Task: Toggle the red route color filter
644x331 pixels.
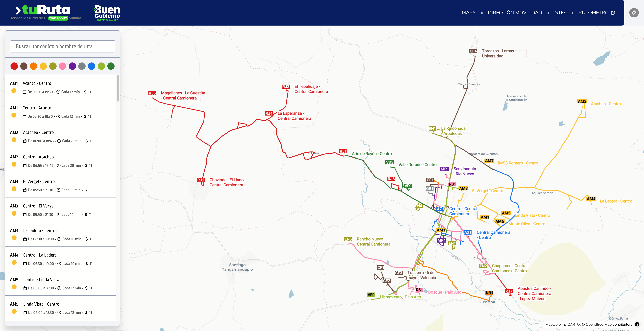Action: pyautogui.click(x=14, y=66)
